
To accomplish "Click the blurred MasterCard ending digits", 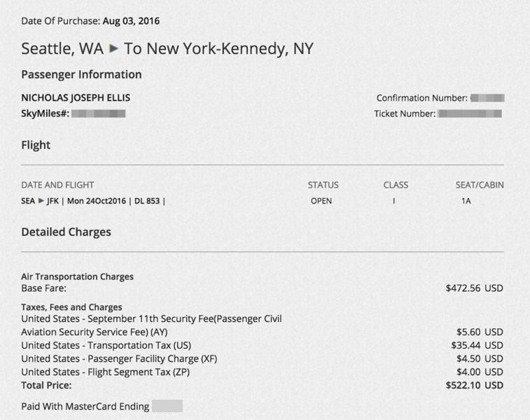I will [167, 406].
